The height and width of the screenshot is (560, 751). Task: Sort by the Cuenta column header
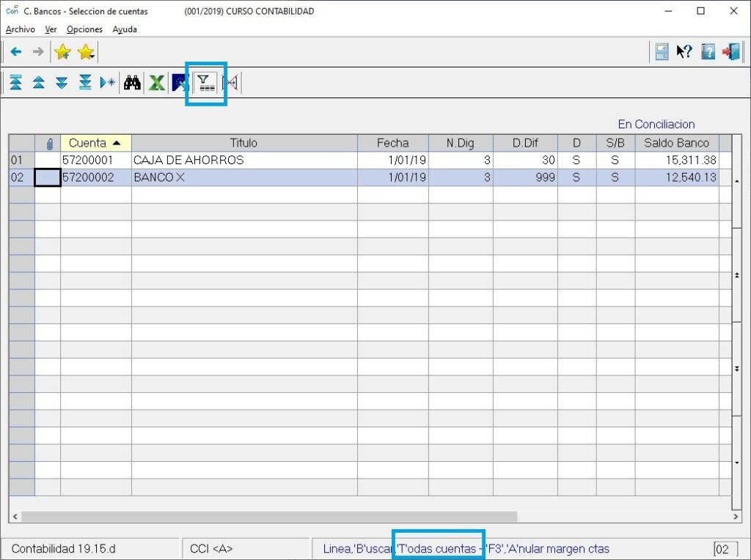(96, 143)
